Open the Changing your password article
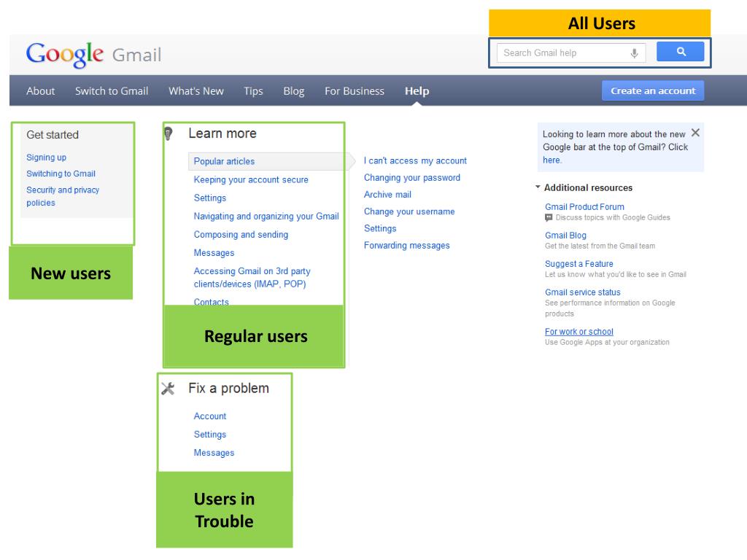The width and height of the screenshot is (747, 560). 411,178
